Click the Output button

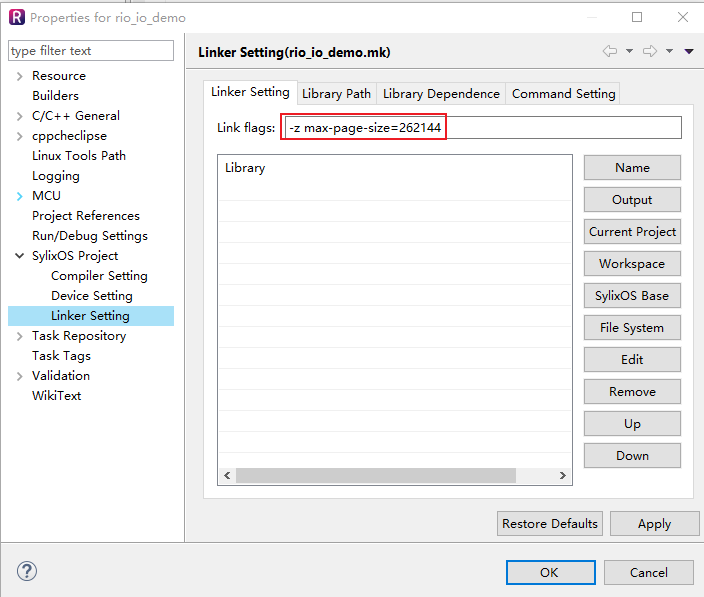point(632,200)
